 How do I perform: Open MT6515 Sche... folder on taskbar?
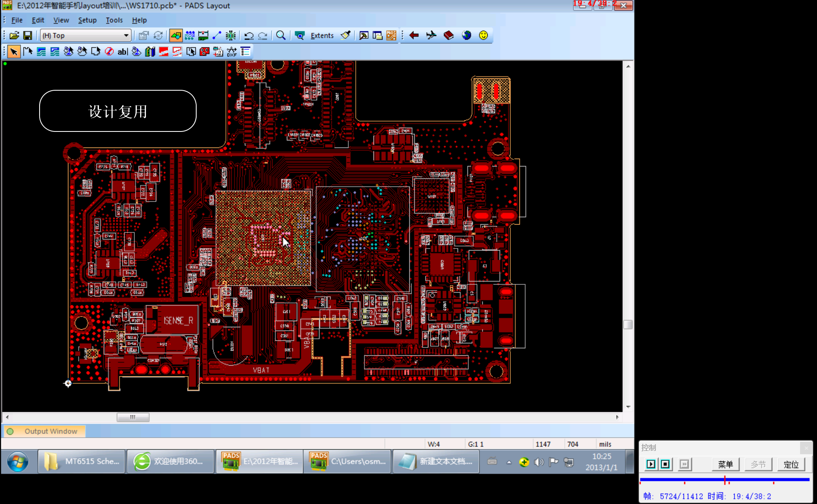tap(82, 462)
